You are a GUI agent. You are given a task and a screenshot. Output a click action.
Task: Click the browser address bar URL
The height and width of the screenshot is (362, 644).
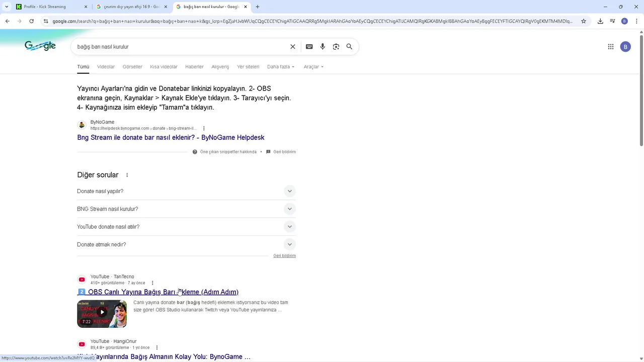coord(312,21)
